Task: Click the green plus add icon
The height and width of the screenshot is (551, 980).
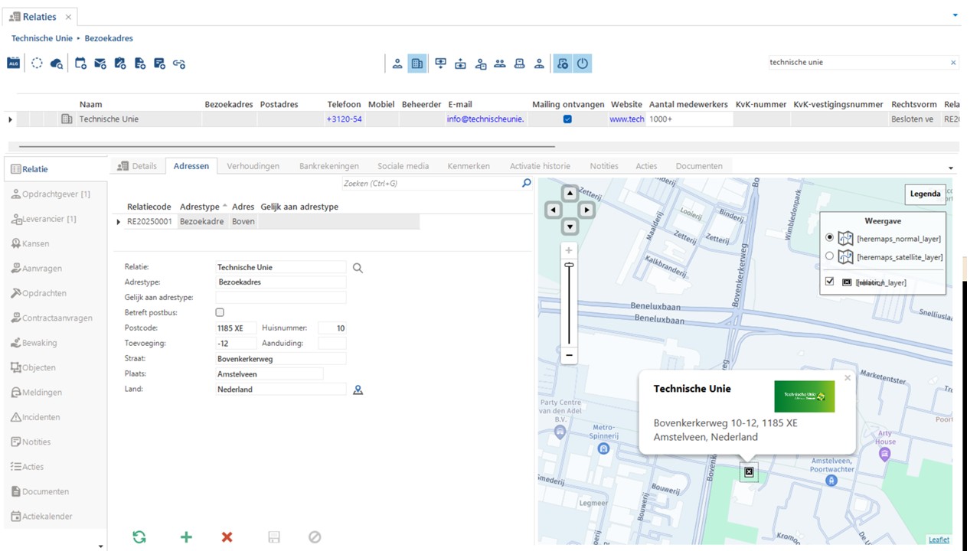Action: (186, 537)
